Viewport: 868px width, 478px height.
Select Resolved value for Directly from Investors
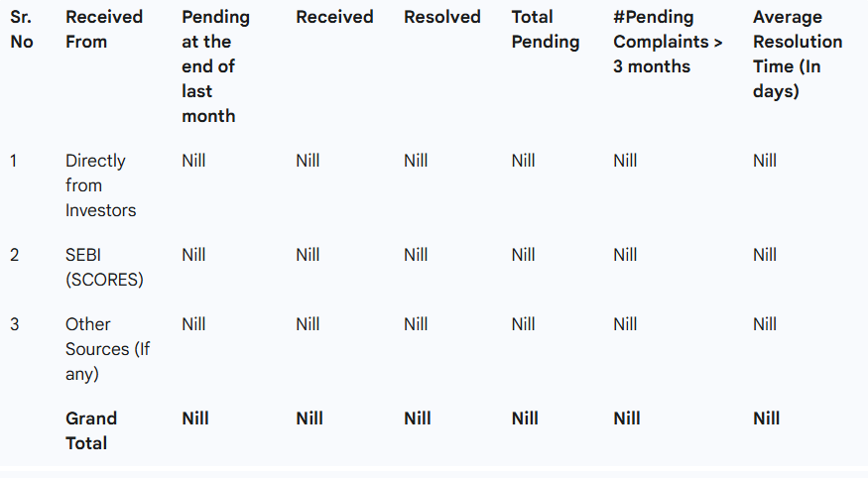(x=416, y=161)
